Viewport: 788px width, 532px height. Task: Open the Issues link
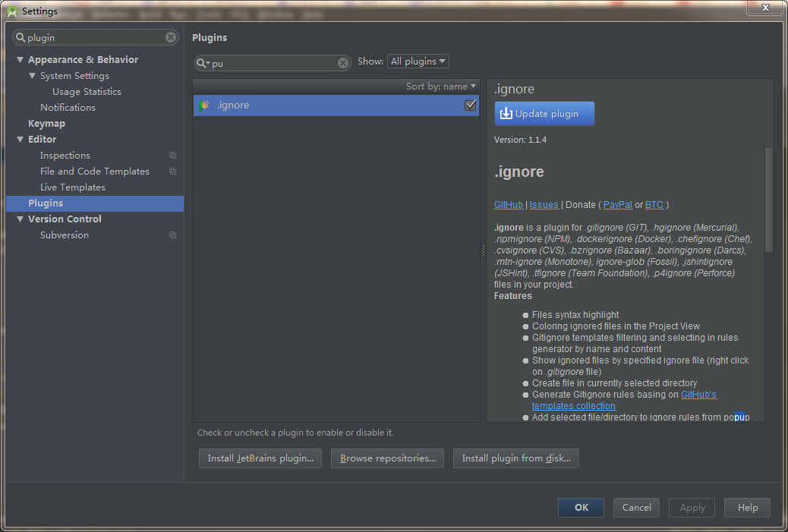(x=544, y=205)
